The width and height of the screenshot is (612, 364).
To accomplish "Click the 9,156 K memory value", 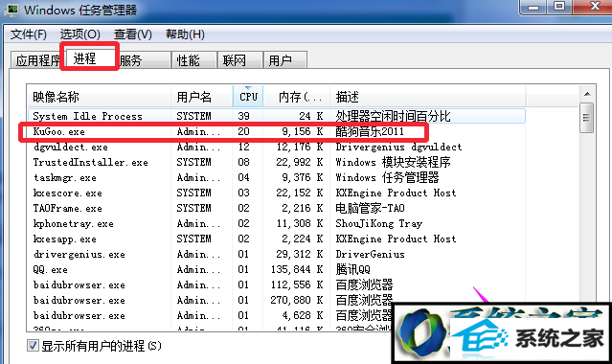I will tap(302, 131).
